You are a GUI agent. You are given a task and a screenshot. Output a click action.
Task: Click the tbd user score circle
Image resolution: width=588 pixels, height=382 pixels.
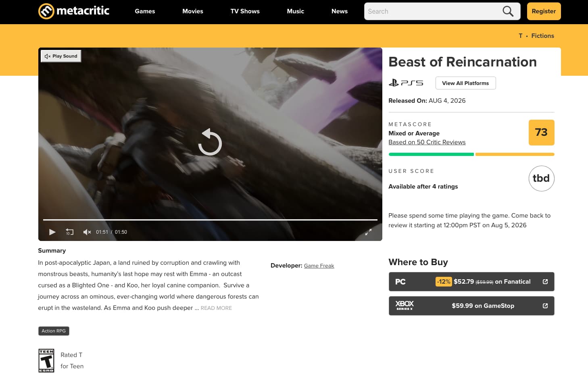coord(541,179)
